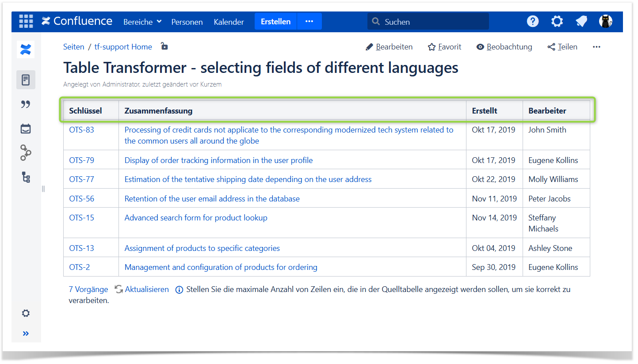This screenshot has width=638, height=364.
Task: Open the more options next to Erstellen
Action: click(309, 21)
